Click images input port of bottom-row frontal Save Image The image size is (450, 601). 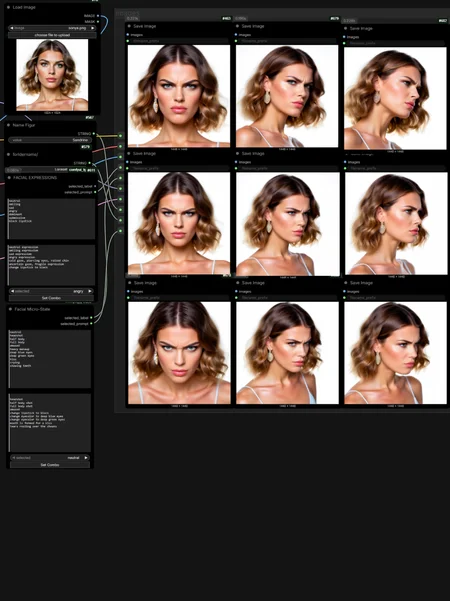(x=128, y=292)
